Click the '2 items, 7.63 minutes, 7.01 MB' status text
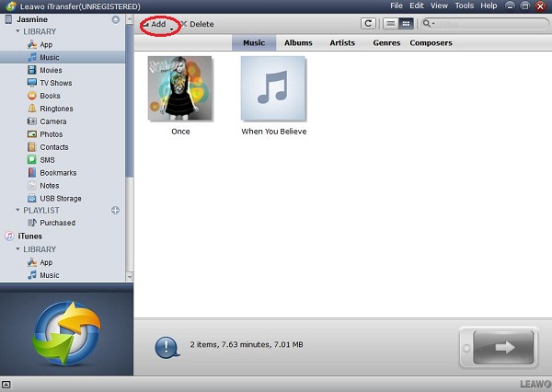 247,344
